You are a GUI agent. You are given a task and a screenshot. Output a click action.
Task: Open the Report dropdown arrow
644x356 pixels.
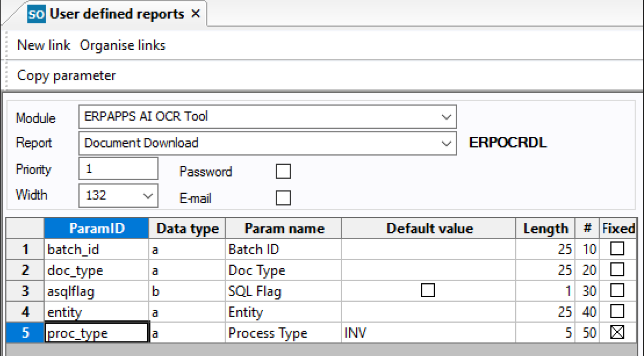point(446,143)
